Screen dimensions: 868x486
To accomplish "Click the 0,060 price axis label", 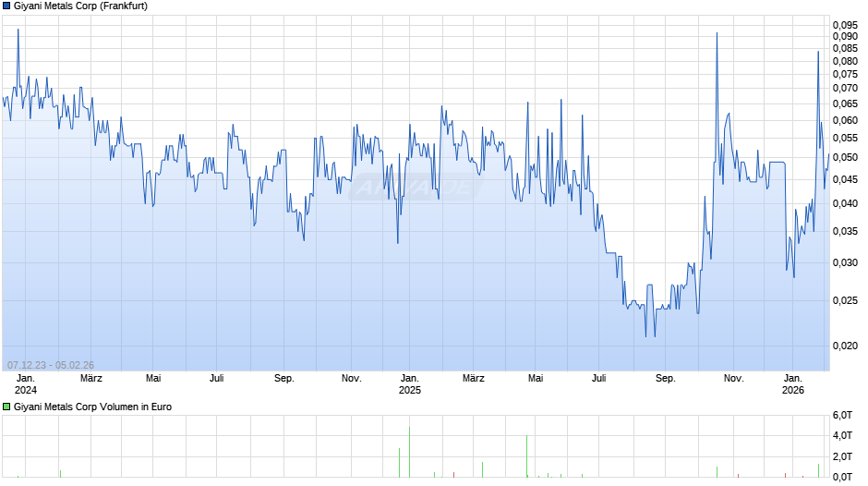I will 845,120.
